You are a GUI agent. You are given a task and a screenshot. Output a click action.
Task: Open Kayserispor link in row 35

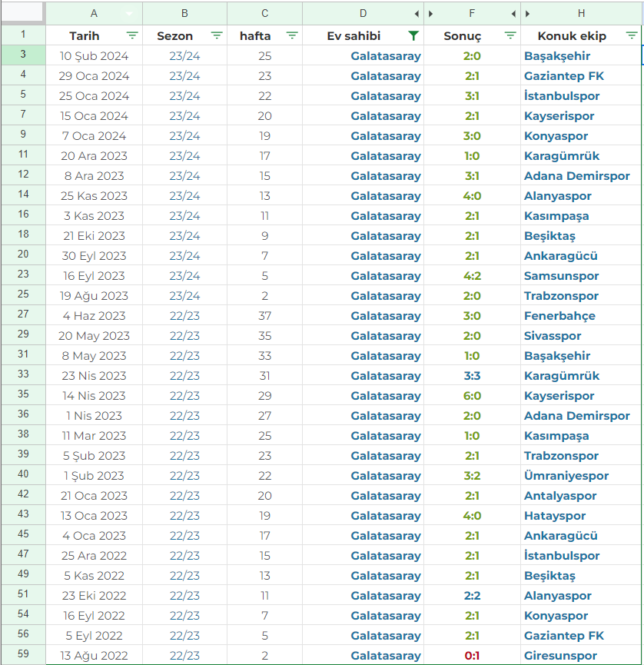(x=559, y=395)
